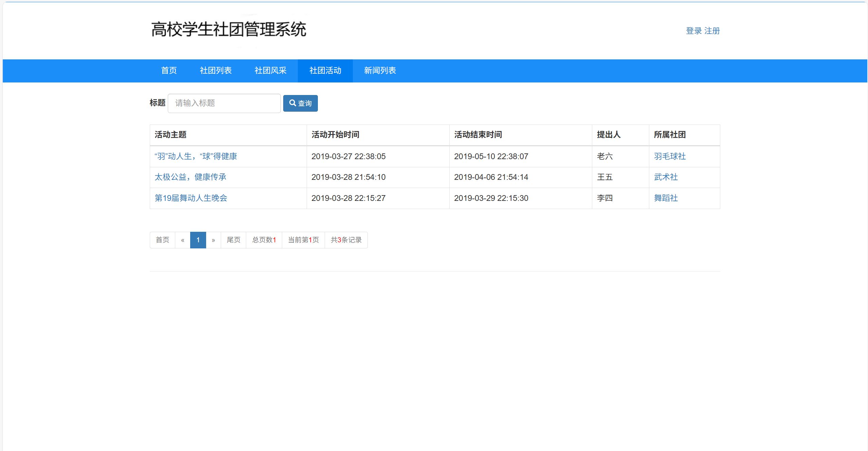Click the magnifier icon in query button

(x=292, y=103)
